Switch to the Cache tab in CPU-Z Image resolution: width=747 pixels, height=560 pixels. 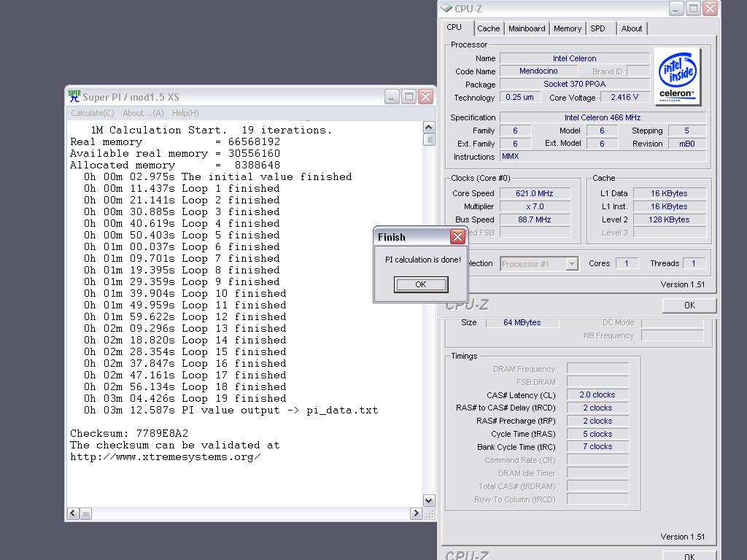[488, 28]
